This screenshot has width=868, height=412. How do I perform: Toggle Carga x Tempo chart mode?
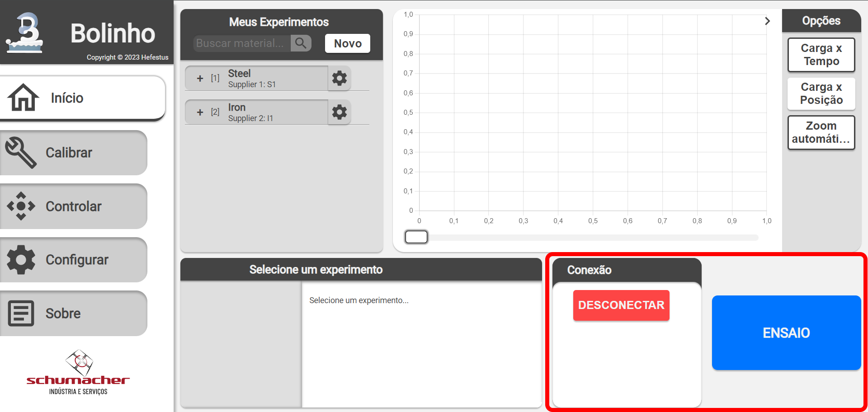coord(821,55)
